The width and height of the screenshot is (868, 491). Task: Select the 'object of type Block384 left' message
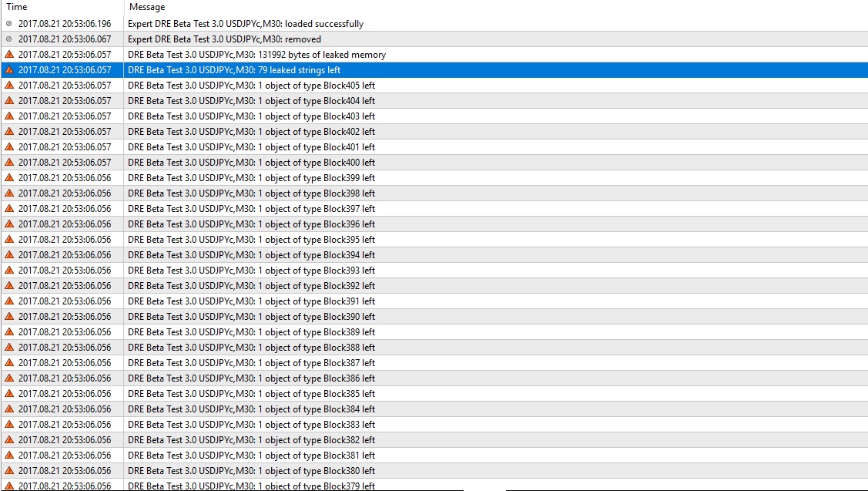click(x=251, y=409)
